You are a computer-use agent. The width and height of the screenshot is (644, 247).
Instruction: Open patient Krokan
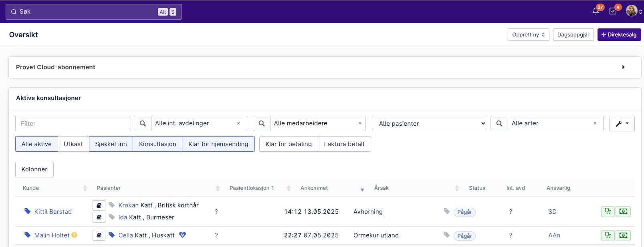(128, 205)
